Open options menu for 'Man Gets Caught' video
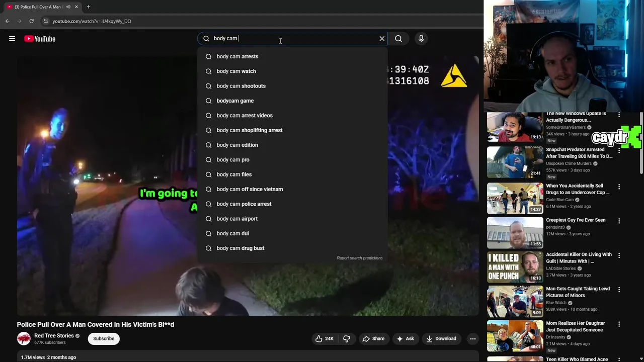This screenshot has height=362, width=644. coord(619,290)
